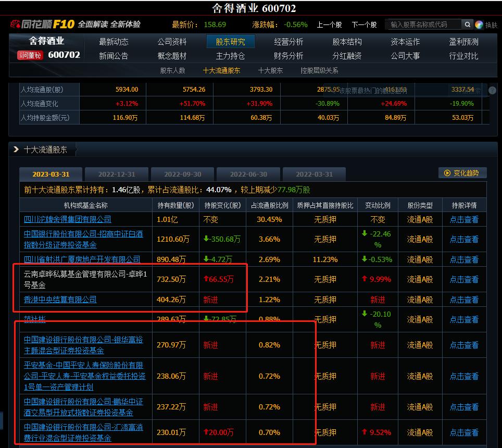Click the play icon inside 变化趋势 button
This screenshot has height=448, width=502.
coord(447,173)
